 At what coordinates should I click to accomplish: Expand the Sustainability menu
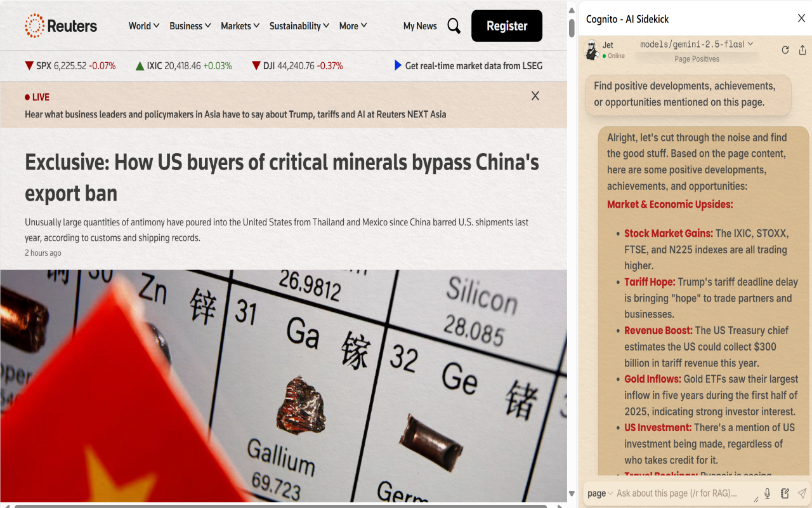point(299,26)
